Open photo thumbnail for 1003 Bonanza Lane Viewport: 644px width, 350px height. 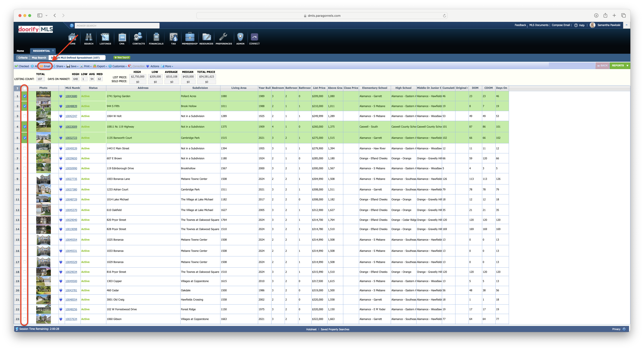44,179
